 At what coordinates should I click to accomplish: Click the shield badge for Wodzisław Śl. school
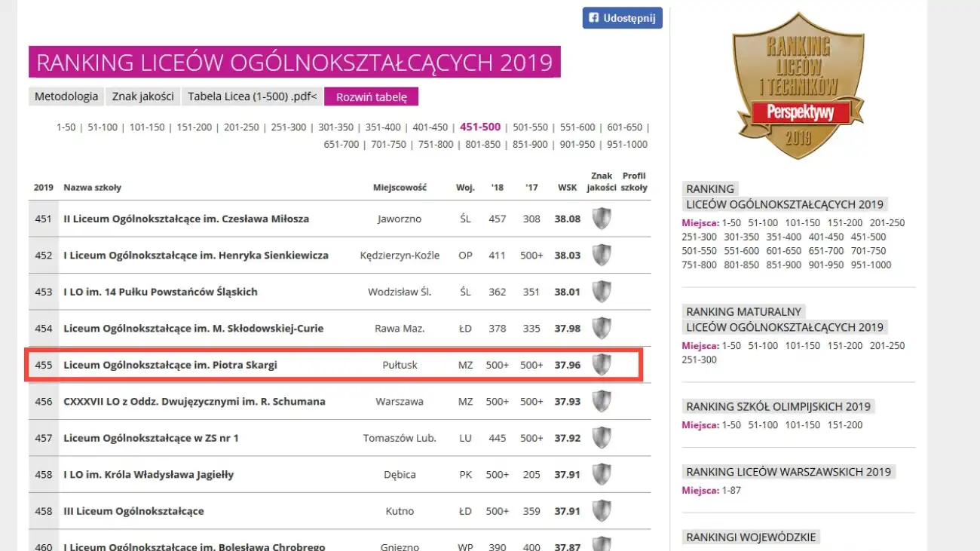coord(601,292)
